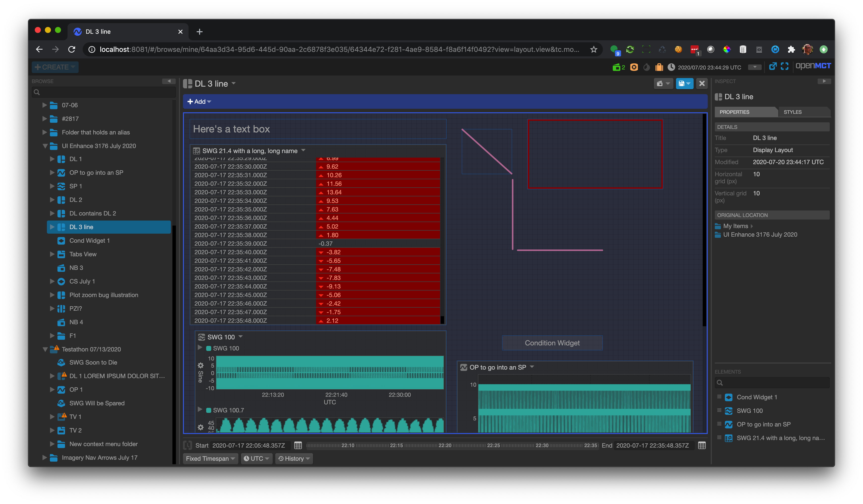Toggle the SWG 100.7 series disclosure triangle

[x=200, y=410]
